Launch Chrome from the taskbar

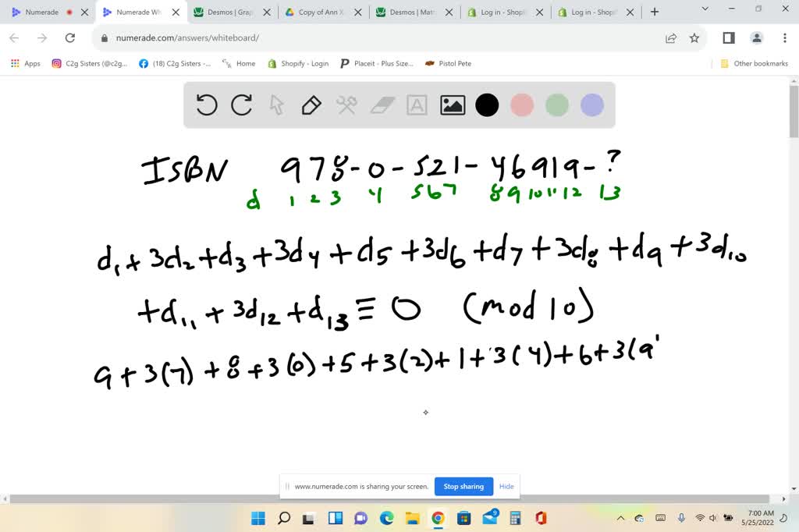[436, 517]
